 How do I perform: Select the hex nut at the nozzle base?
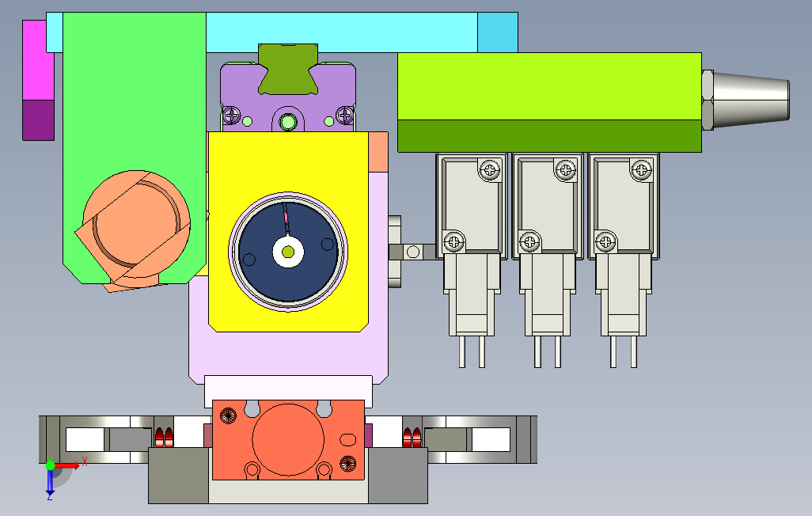click(x=708, y=100)
